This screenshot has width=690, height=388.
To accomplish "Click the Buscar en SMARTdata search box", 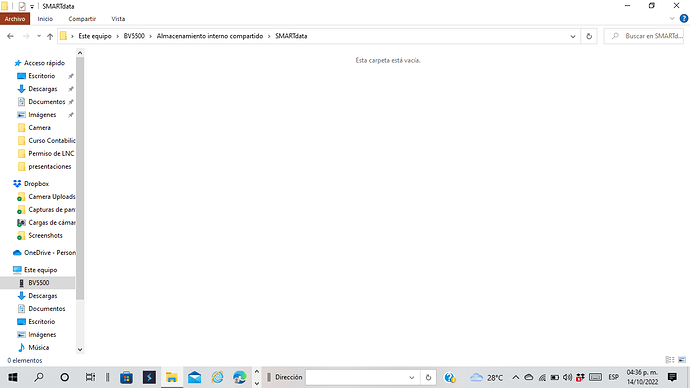I will tap(644, 36).
